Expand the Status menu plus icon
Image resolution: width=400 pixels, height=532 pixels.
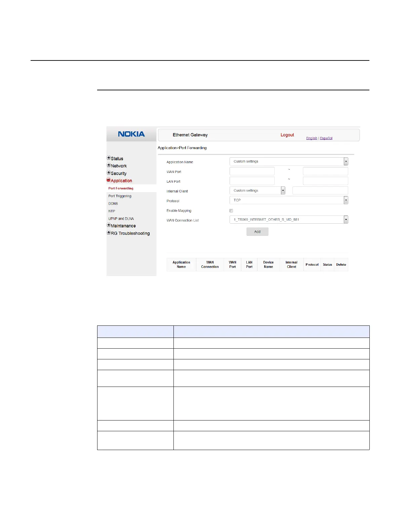[x=109, y=158]
